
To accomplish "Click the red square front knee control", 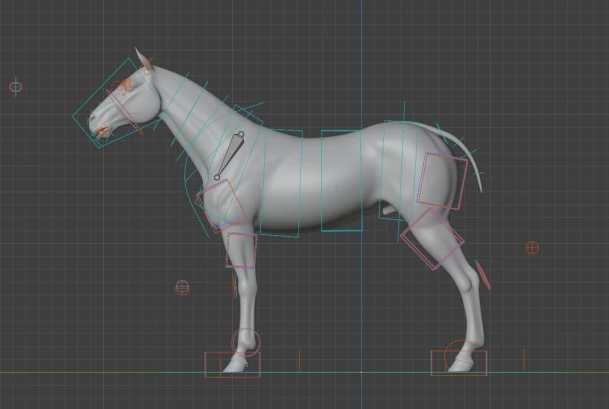I will [x=242, y=251].
